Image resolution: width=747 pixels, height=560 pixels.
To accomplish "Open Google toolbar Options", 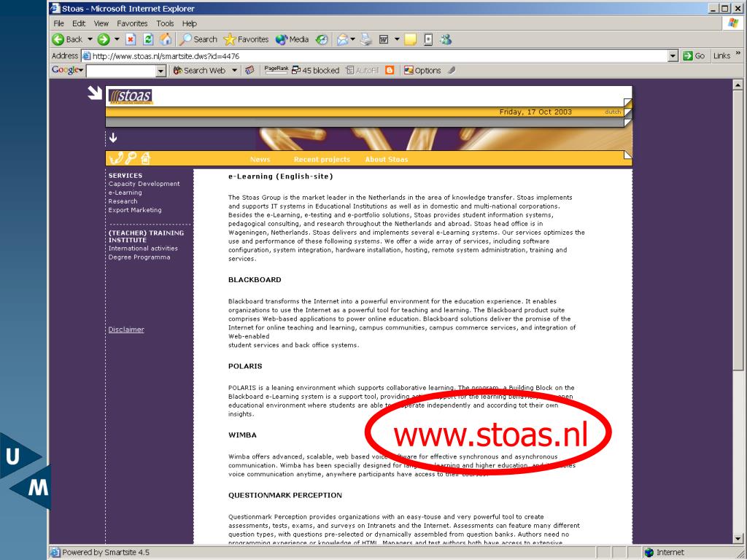I will click(x=422, y=71).
